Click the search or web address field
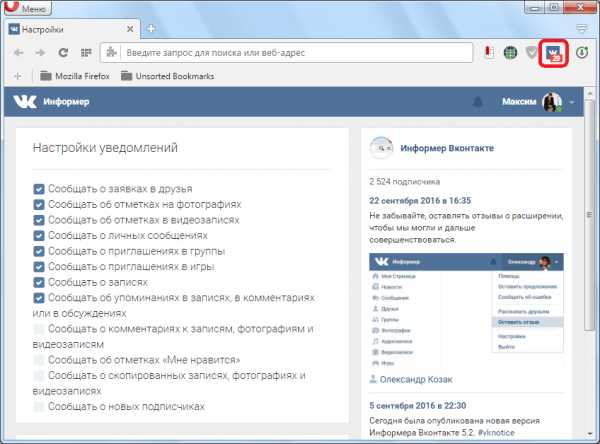Screen dimensions: 600x444 click(x=297, y=53)
